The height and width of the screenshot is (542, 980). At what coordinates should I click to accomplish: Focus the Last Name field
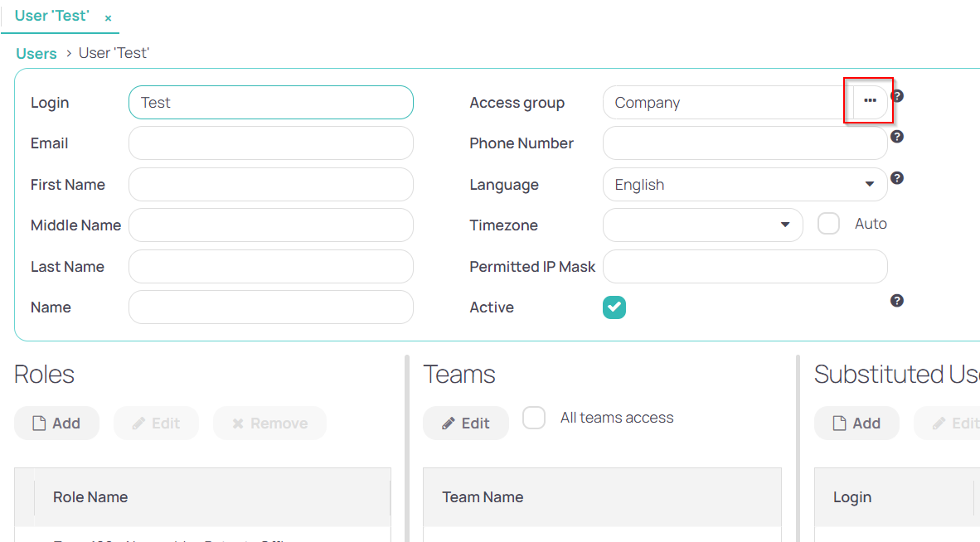pyautogui.click(x=270, y=267)
